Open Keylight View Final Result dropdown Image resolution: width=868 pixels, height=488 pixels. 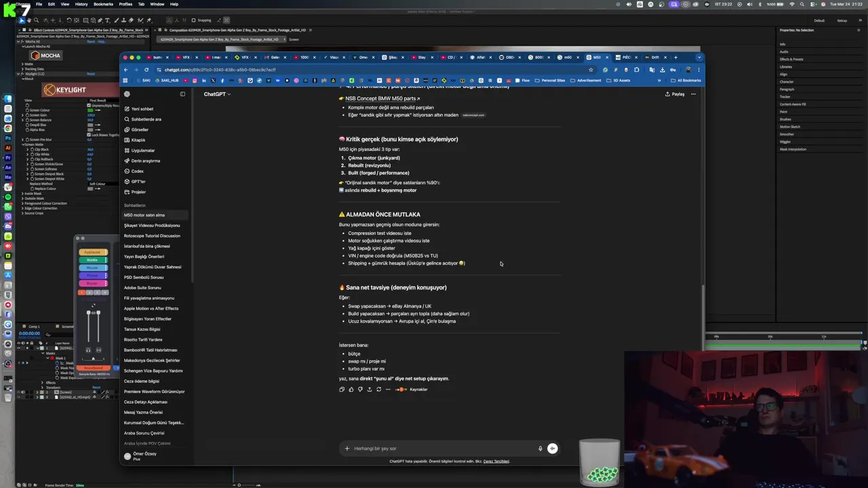point(103,100)
